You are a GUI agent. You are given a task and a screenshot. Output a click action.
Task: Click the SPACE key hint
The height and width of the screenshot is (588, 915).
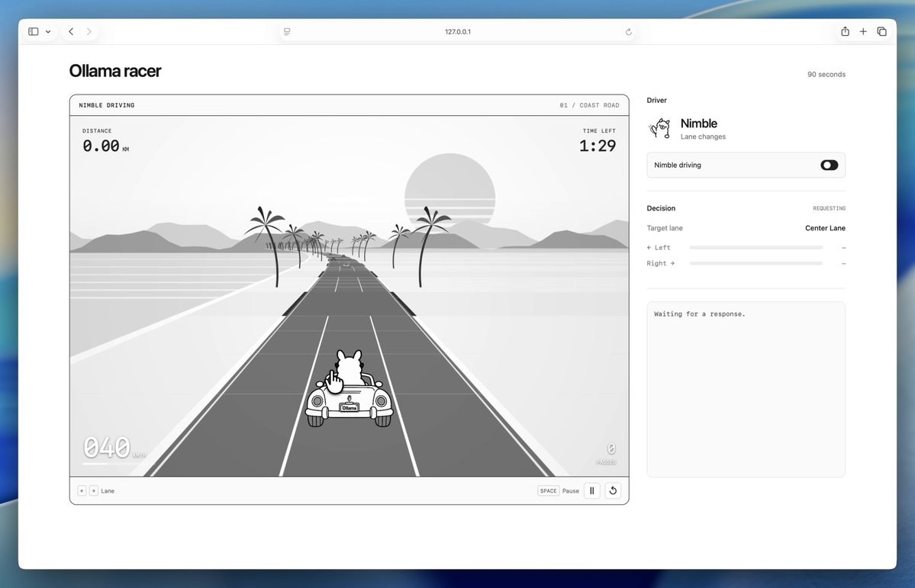[x=549, y=490]
